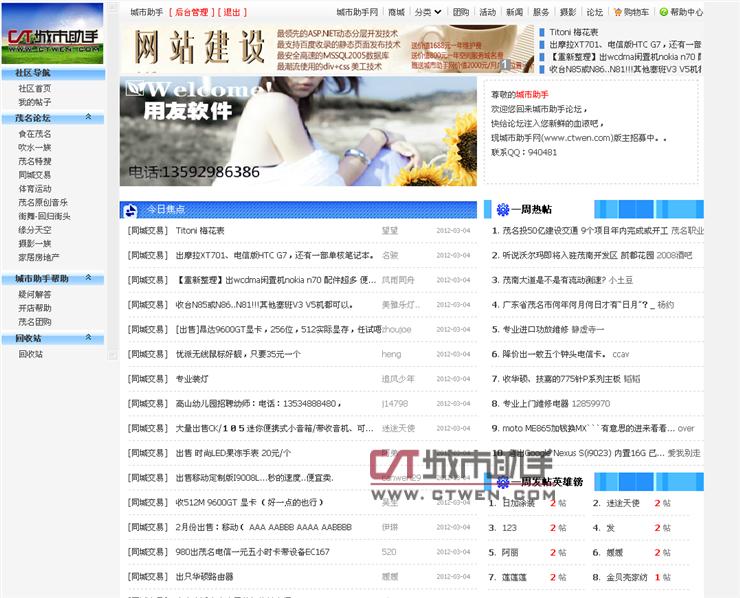The width and height of the screenshot is (740, 598).
Task: Open 摄影一族 forum in sidebar
Action: click(34, 244)
